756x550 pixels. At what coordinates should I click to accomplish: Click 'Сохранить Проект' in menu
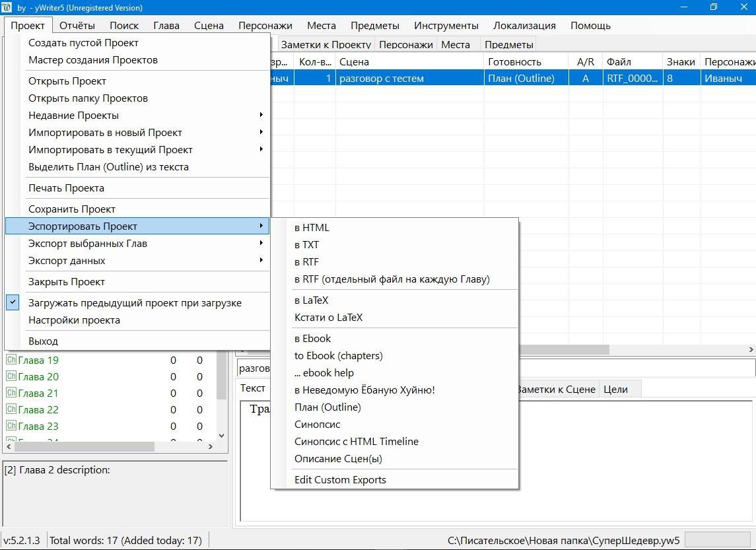coord(72,209)
